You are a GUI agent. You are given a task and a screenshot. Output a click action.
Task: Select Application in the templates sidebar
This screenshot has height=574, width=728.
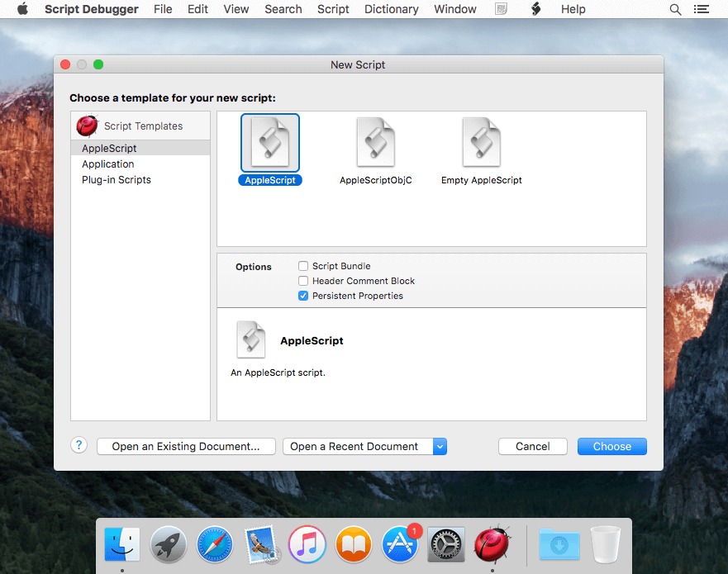tap(107, 164)
